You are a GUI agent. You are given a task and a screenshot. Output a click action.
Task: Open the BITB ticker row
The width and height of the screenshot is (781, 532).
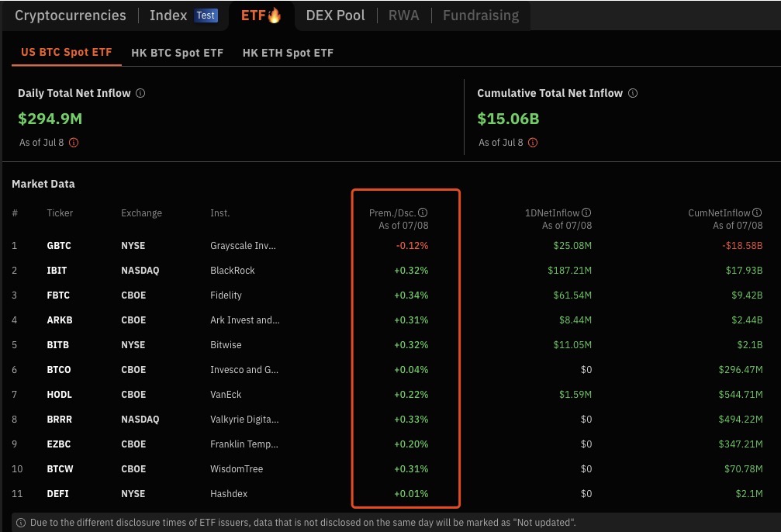(x=57, y=345)
